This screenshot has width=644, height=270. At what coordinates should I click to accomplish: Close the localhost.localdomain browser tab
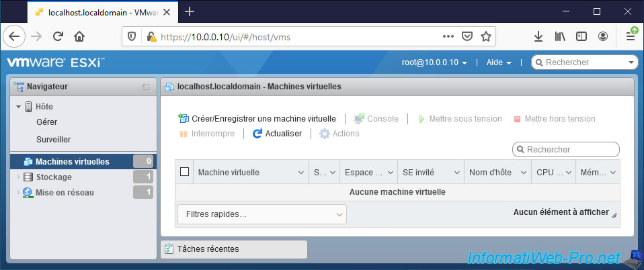167,12
